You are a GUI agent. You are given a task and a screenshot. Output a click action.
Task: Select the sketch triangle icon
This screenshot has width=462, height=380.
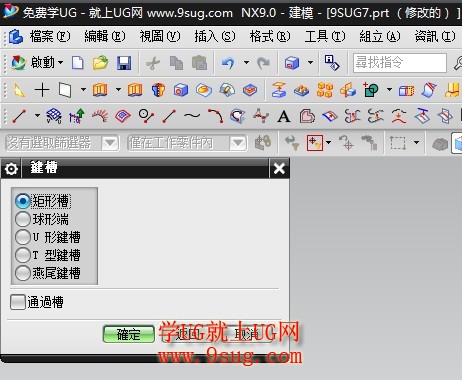pos(19,90)
